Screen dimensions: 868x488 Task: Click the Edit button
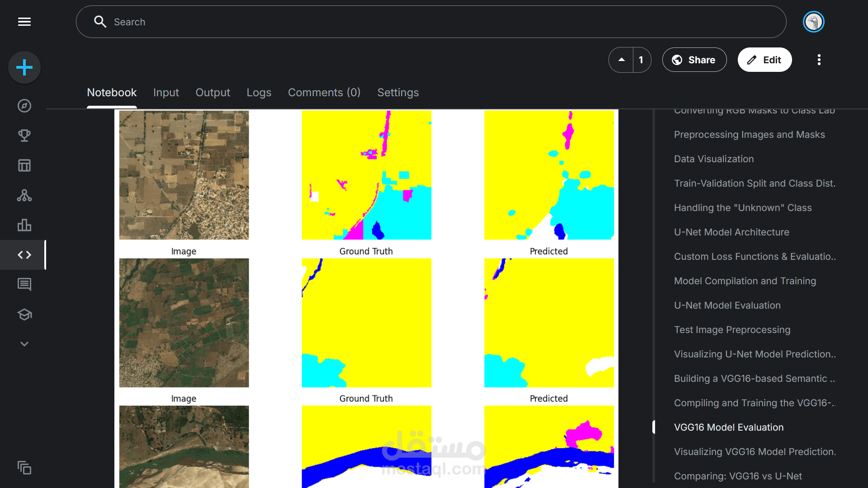764,60
